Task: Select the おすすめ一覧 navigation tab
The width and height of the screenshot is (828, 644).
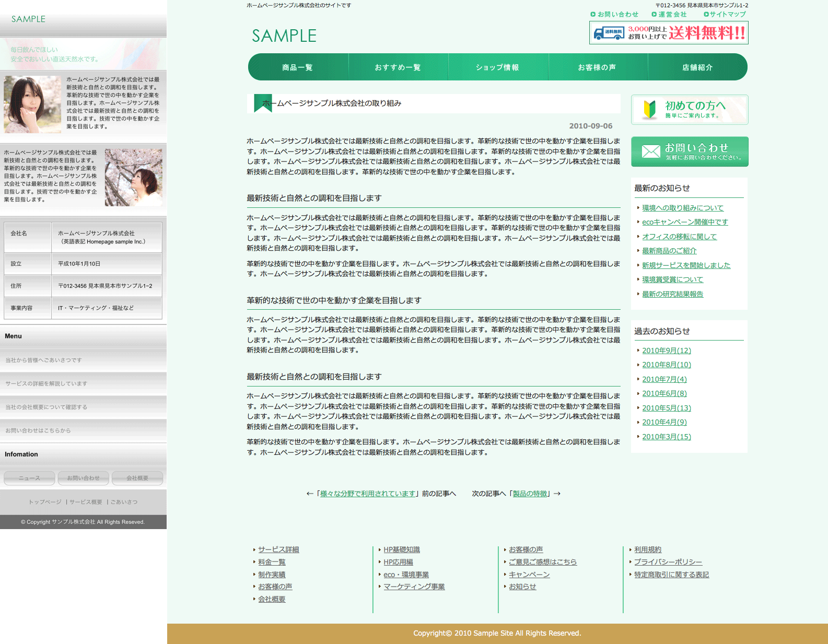Action: point(398,67)
